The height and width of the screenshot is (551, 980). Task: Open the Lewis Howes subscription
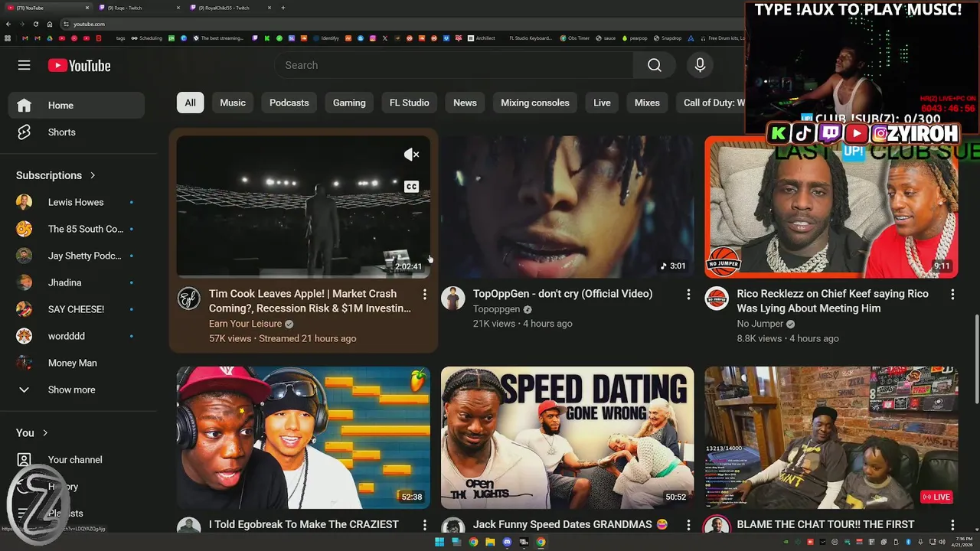[x=76, y=202]
